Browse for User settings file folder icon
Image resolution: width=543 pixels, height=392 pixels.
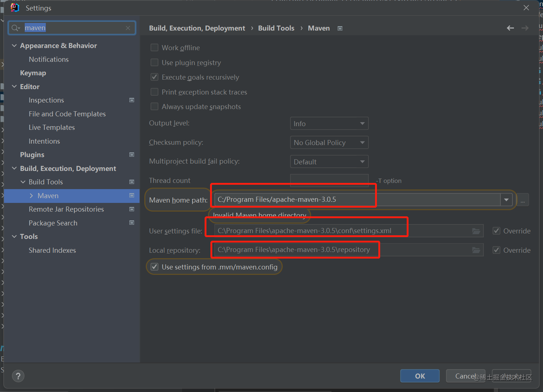pyautogui.click(x=476, y=231)
